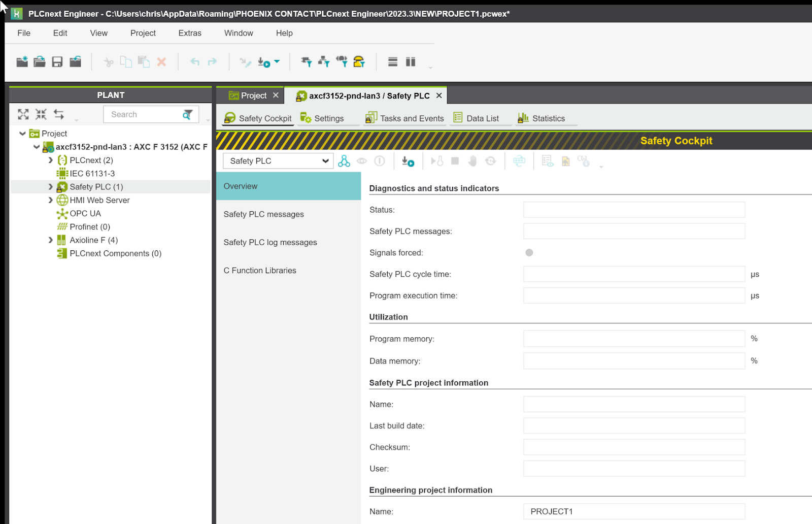Click the yellow safety filter icon
Image resolution: width=812 pixels, height=524 pixels.
tap(359, 62)
